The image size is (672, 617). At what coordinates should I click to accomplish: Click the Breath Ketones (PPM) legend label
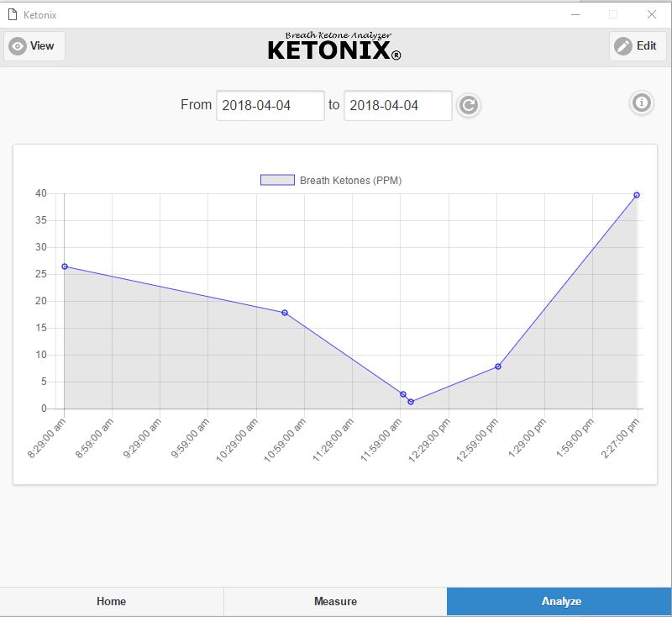click(x=350, y=181)
